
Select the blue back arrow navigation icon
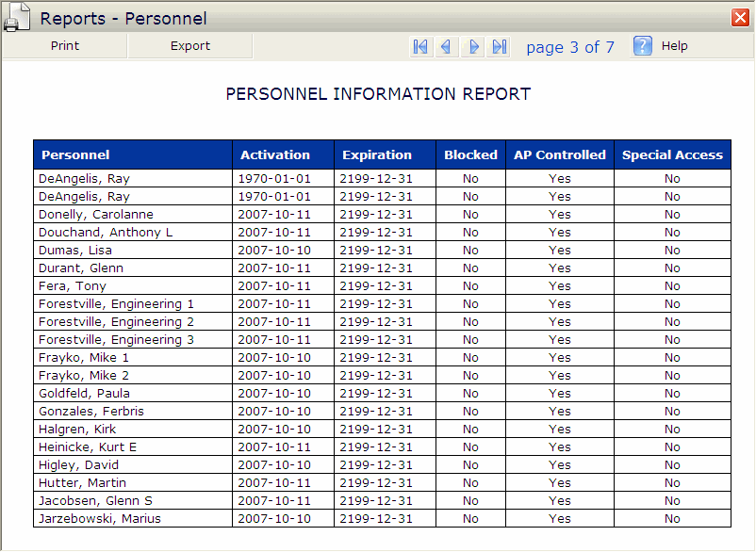coord(447,46)
